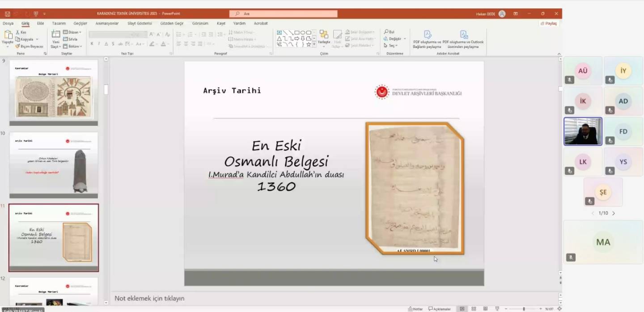
Task: Toggle the Açıklamalar comments pane
Action: pos(440,309)
